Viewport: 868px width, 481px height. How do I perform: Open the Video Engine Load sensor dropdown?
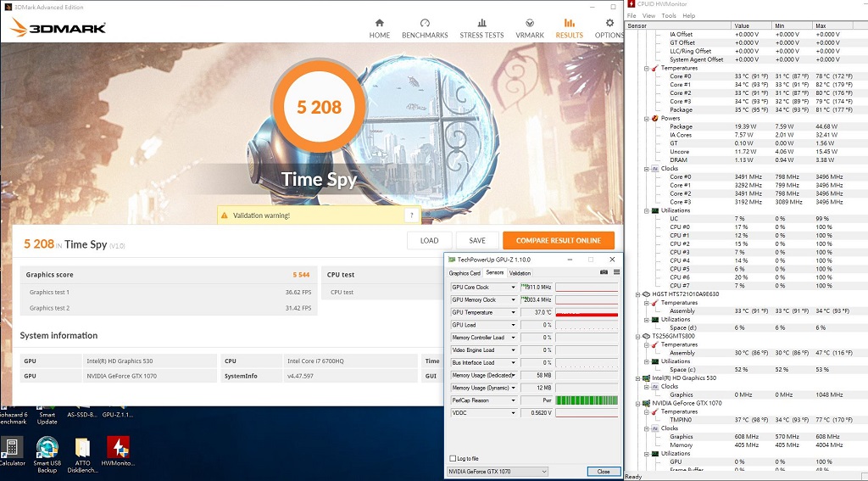[513, 350]
